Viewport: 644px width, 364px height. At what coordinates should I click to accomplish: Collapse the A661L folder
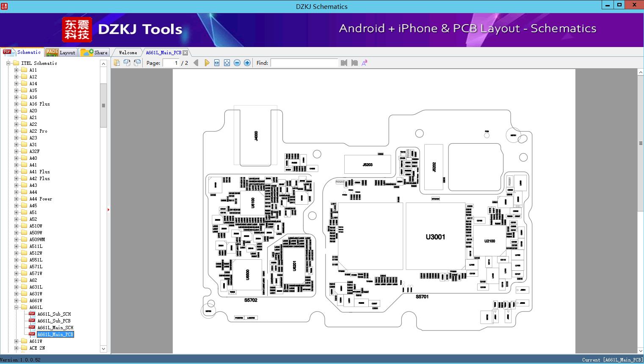(x=17, y=307)
